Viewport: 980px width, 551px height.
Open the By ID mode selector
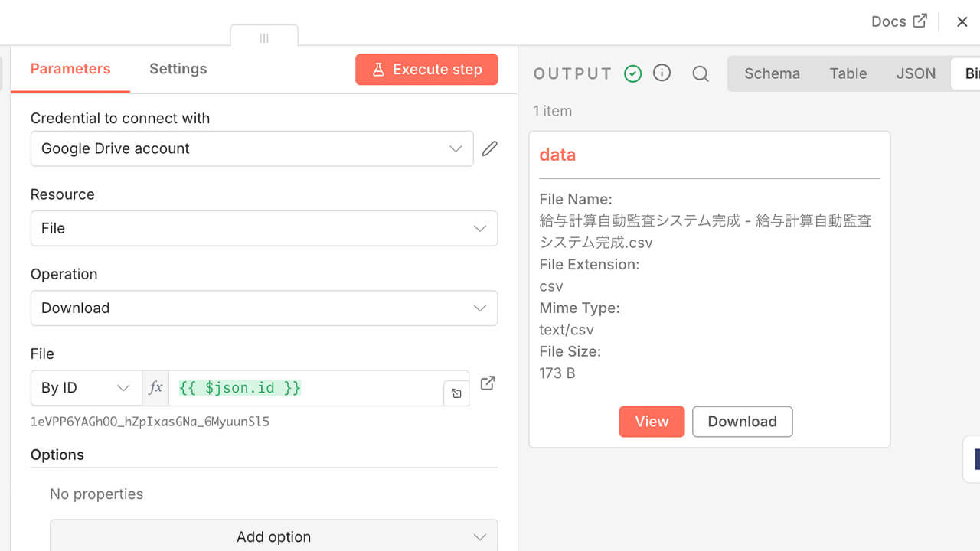pos(86,388)
